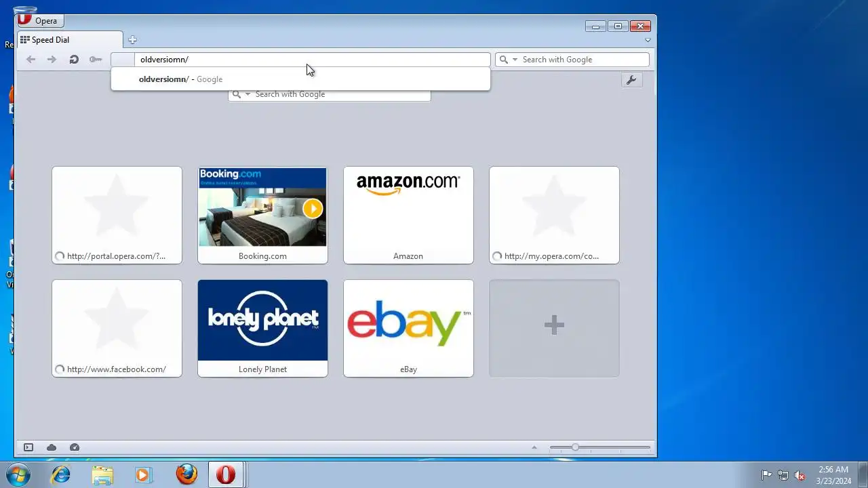868x488 pixels.
Task: Open the Booking.com speed dial
Action: 262,215
